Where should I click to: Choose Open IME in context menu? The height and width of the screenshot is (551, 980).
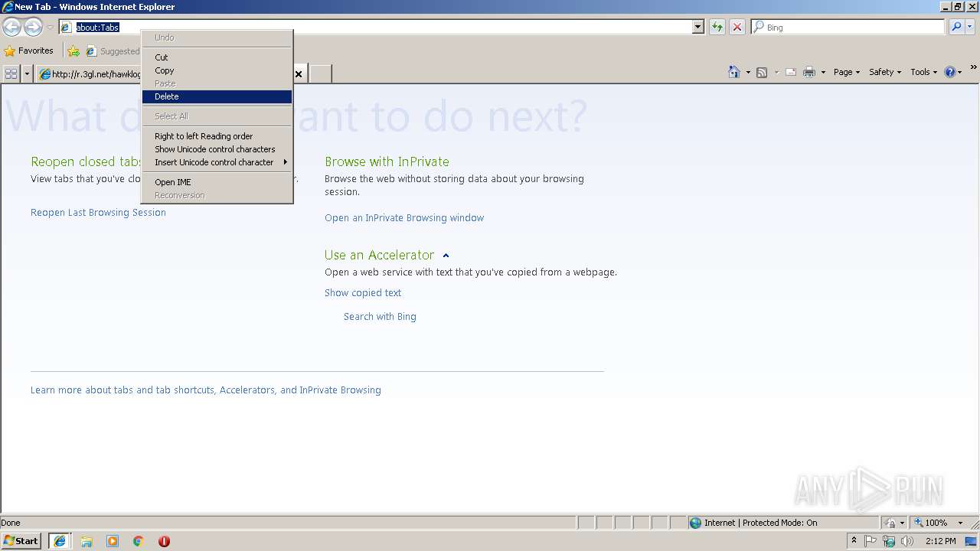point(217,182)
